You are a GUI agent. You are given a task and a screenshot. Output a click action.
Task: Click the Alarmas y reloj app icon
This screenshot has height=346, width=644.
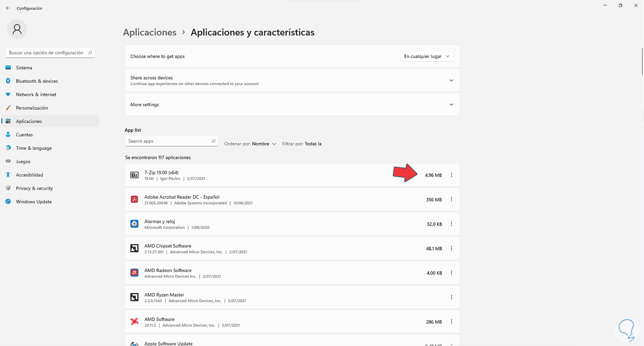[134, 224]
